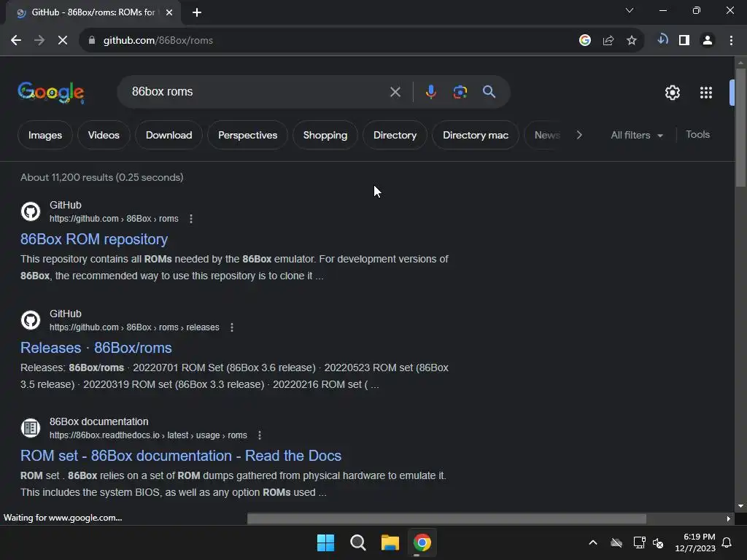
Task: Open search Tools
Action: coord(697,135)
